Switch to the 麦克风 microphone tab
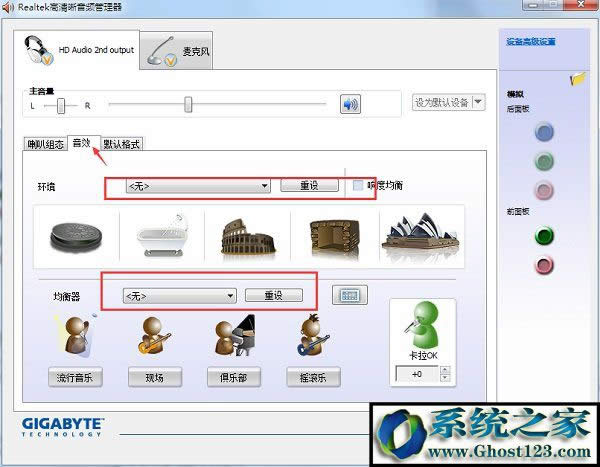The height and width of the screenshot is (467, 600). (x=176, y=51)
